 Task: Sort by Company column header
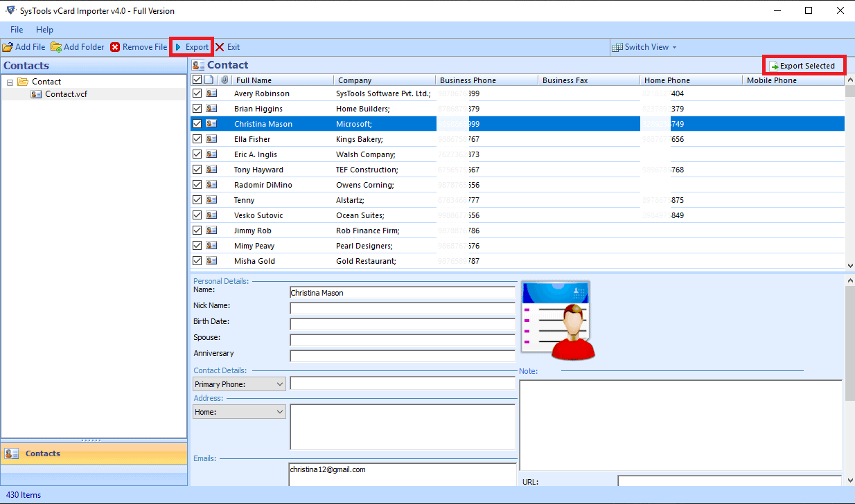click(x=385, y=80)
